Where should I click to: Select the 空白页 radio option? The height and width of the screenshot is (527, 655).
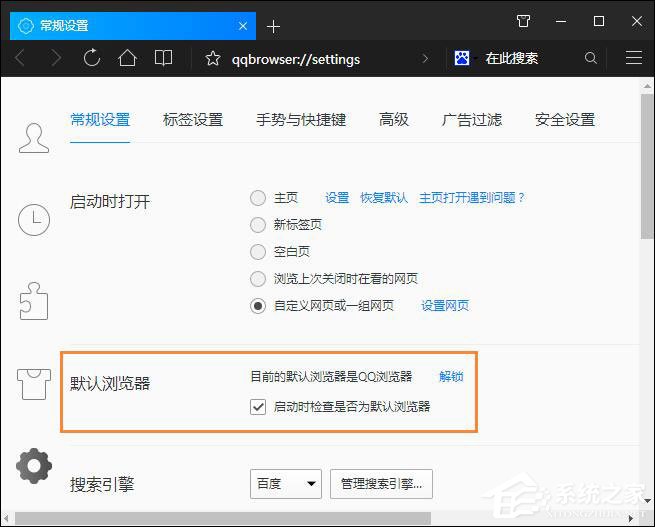tap(258, 252)
